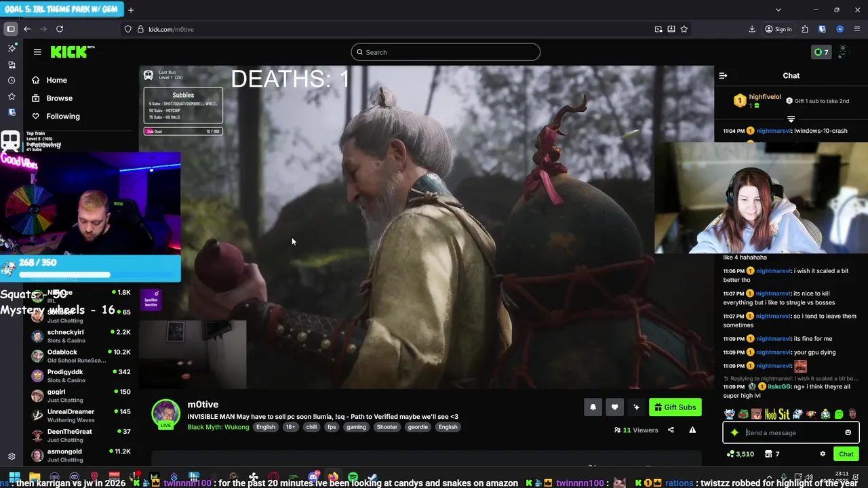This screenshot has height=488, width=868.
Task: Open the channel shop icon showing 7
Action: coord(772,454)
